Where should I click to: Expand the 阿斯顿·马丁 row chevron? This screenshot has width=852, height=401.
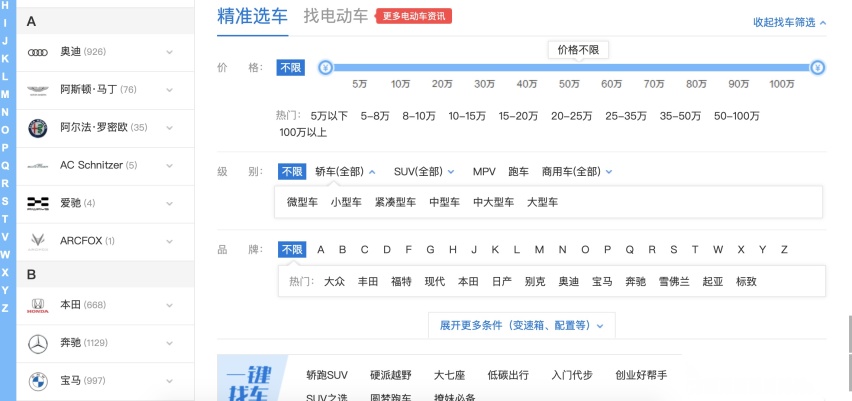click(x=170, y=90)
